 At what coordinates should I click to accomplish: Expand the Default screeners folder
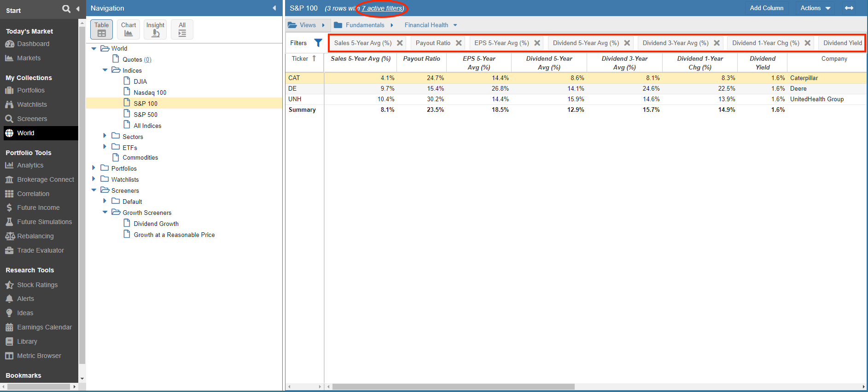[105, 201]
